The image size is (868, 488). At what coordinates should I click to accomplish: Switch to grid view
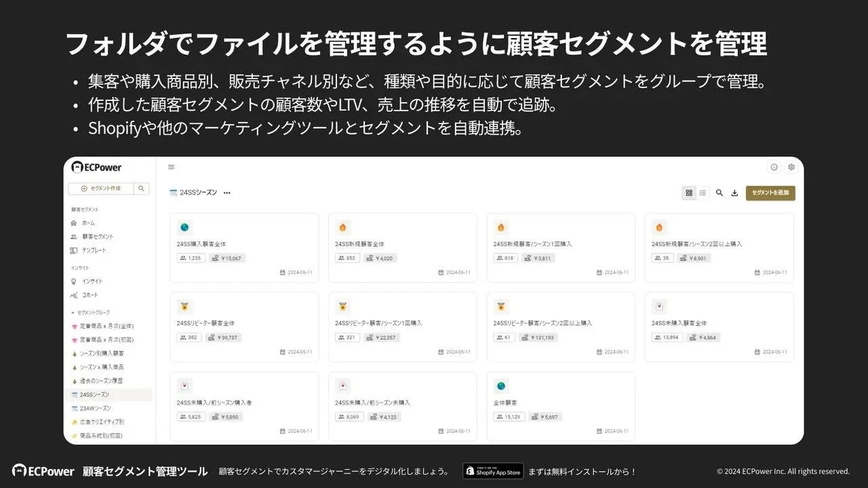click(x=689, y=193)
